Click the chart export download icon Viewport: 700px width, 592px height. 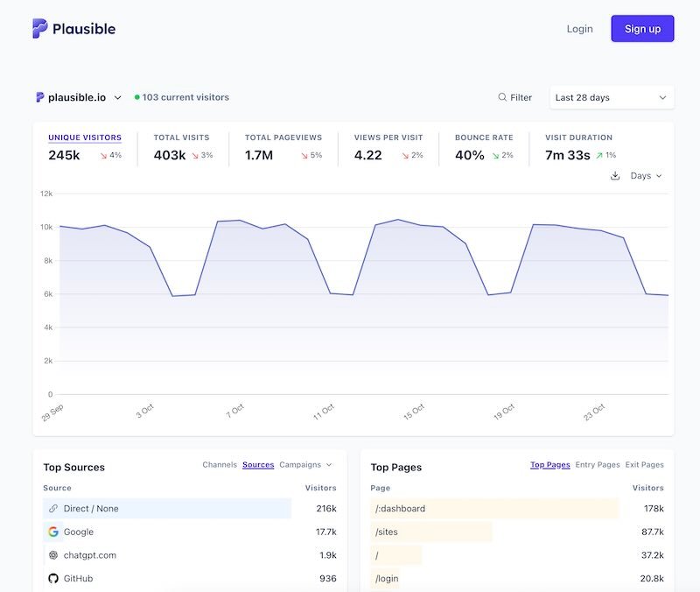pos(615,175)
